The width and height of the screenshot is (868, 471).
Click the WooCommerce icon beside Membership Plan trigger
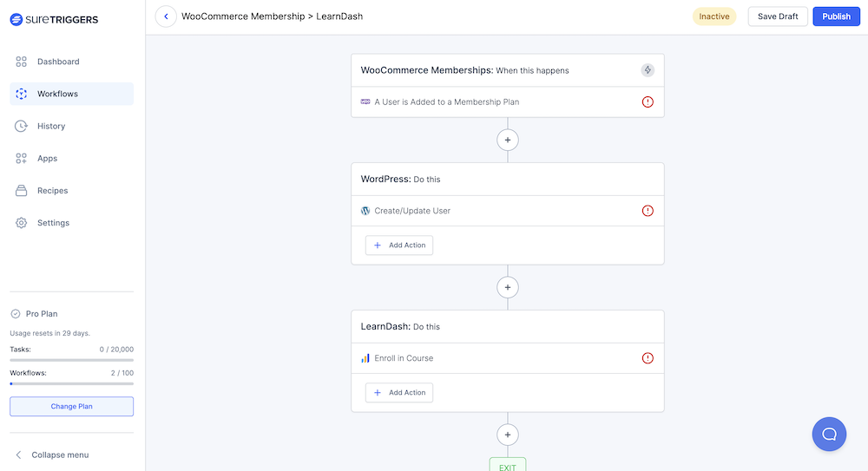pos(365,101)
